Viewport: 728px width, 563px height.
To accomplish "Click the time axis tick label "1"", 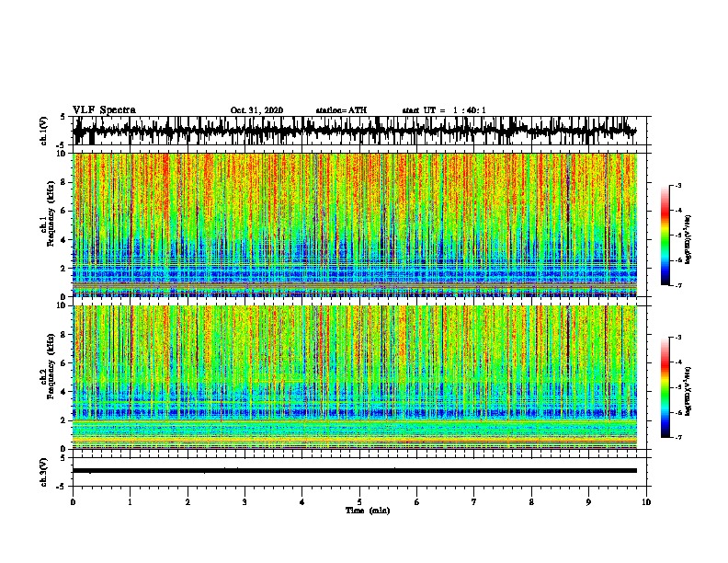I will point(130,502).
